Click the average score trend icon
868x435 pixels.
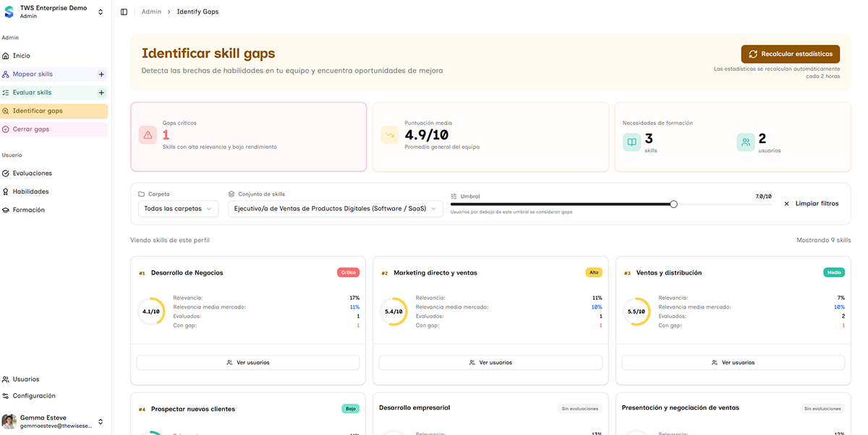point(390,135)
